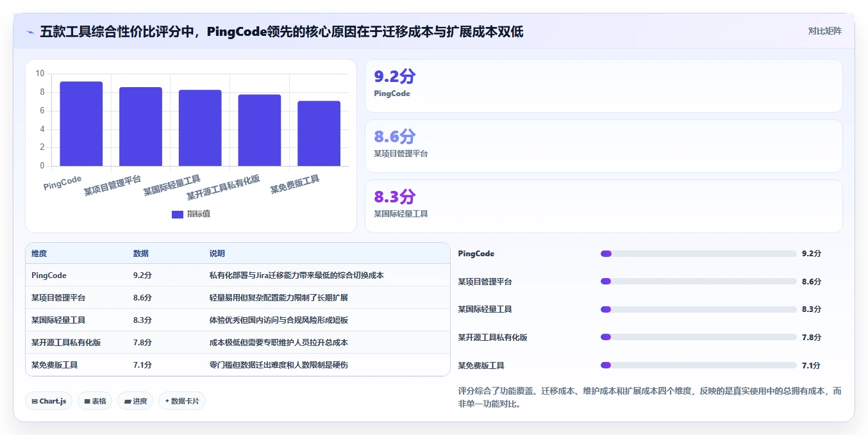Click the PingCode bar in the chart
The height and width of the screenshot is (435, 868).
pyautogui.click(x=81, y=124)
